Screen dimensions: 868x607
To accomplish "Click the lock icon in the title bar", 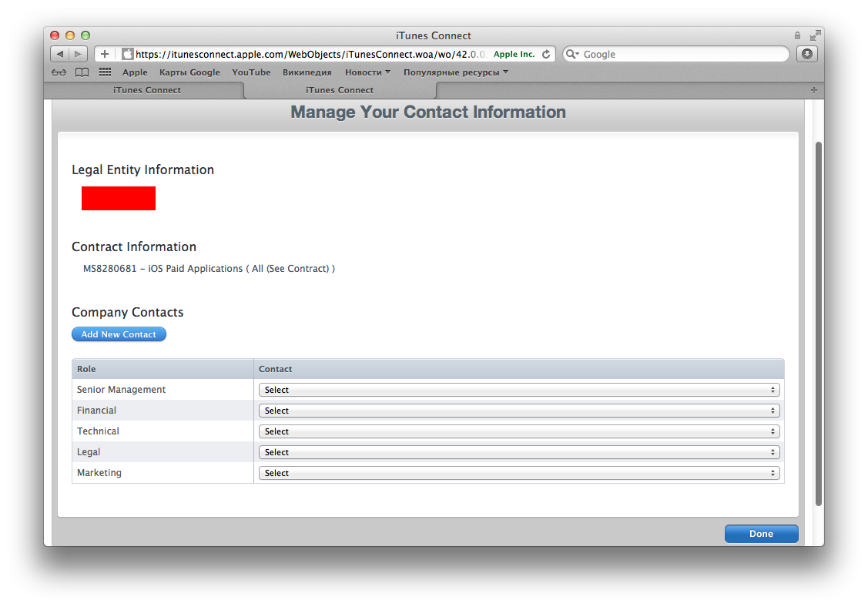I will (797, 35).
